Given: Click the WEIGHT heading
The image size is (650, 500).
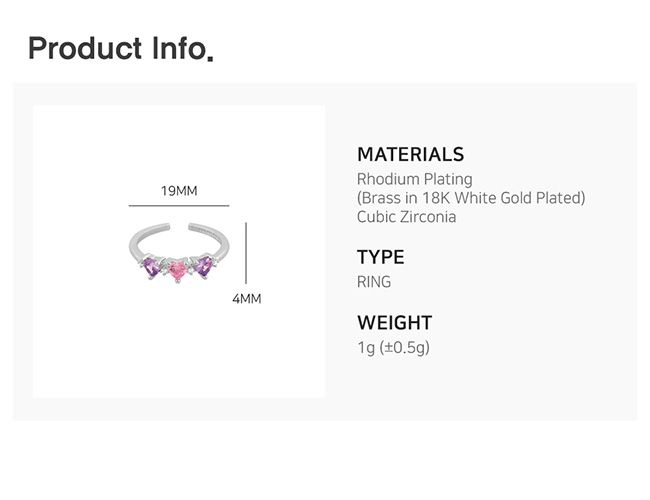Looking at the screenshot, I should [x=394, y=322].
